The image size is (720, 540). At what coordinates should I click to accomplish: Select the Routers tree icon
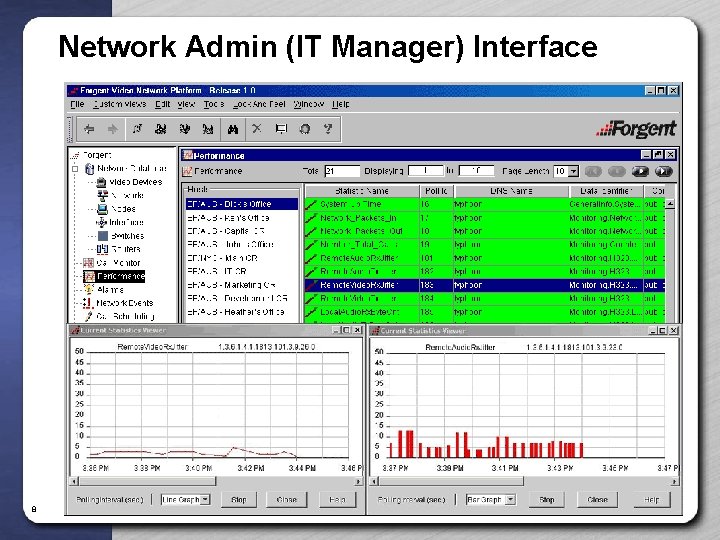click(x=102, y=249)
